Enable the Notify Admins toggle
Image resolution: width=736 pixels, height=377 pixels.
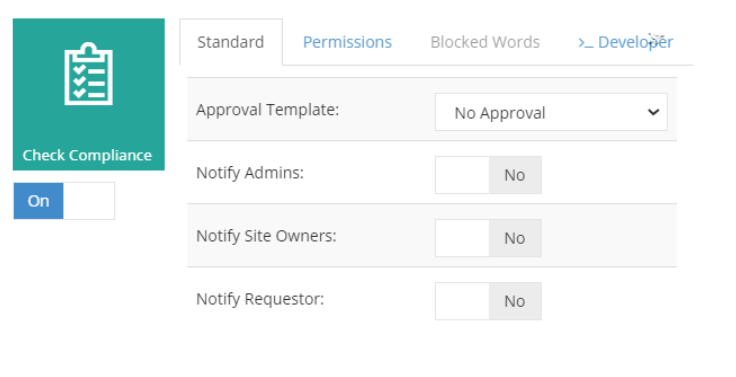(488, 175)
